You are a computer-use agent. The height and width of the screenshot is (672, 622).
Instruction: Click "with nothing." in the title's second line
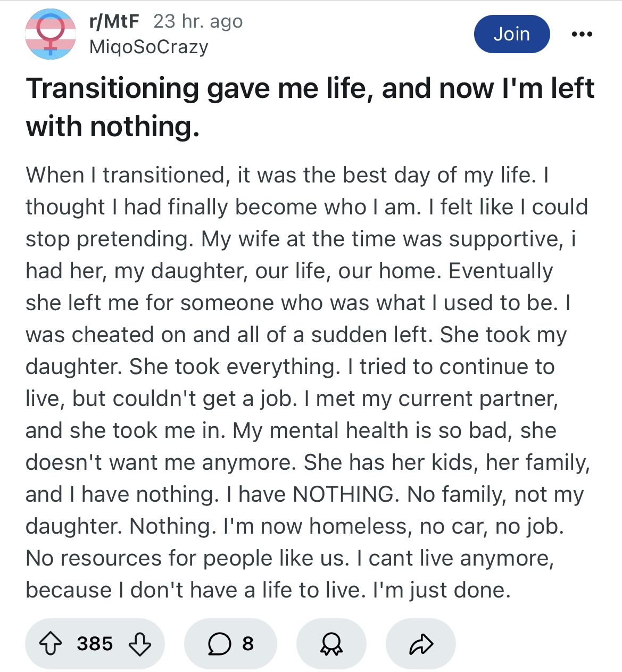tap(113, 127)
